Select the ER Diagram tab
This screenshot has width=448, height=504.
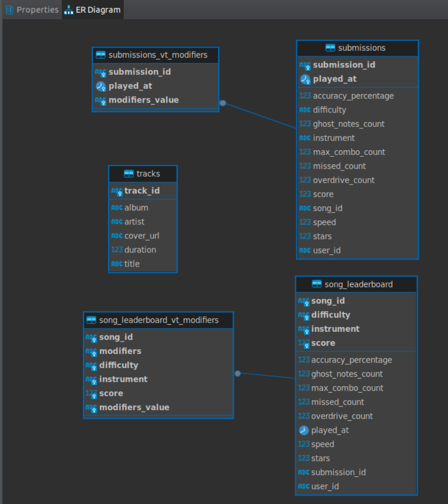point(93,10)
